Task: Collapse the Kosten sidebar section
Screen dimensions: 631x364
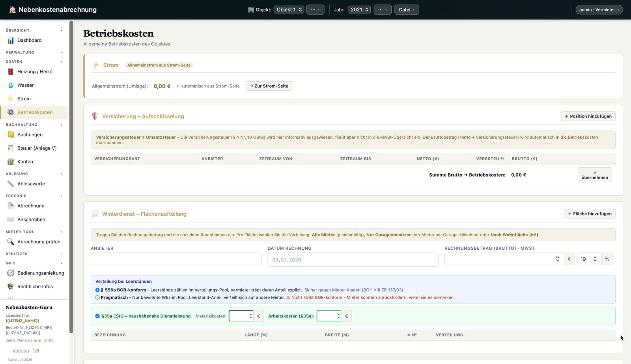Action: pos(34,62)
